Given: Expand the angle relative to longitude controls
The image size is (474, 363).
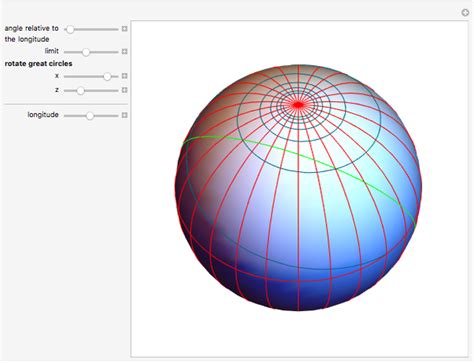Looking at the screenshot, I should pos(125,29).
